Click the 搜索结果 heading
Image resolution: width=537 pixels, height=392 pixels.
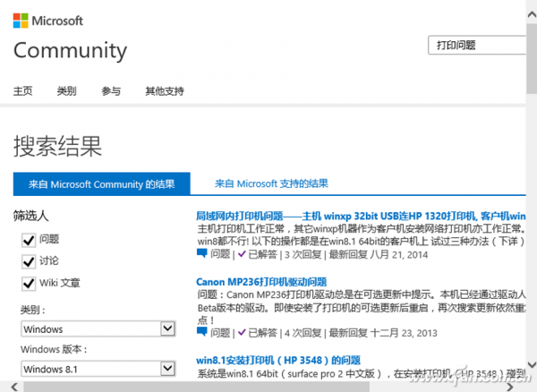[x=57, y=146]
